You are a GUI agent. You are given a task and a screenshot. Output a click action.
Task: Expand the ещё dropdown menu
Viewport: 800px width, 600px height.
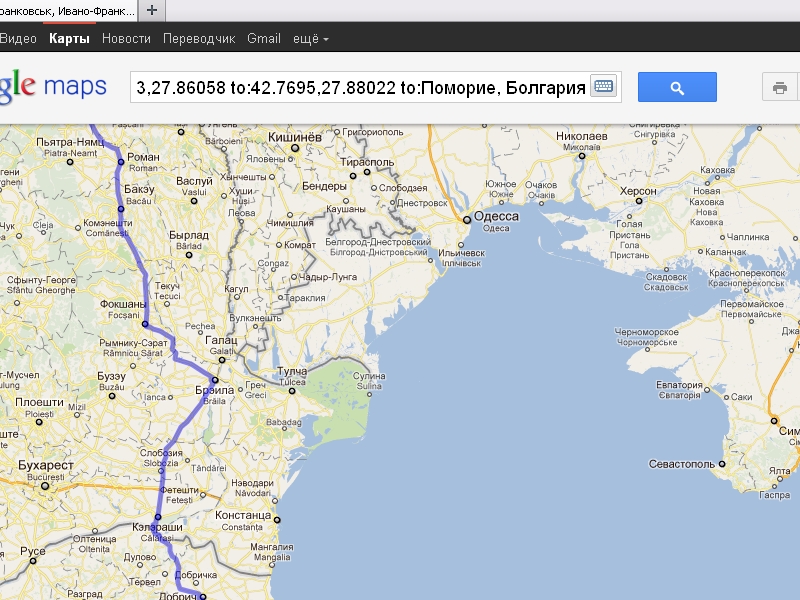310,39
